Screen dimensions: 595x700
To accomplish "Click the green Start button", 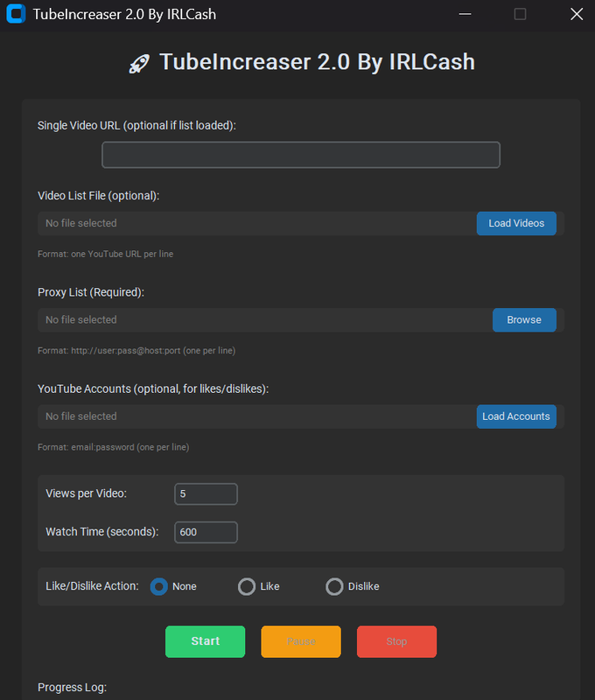I will coord(206,641).
